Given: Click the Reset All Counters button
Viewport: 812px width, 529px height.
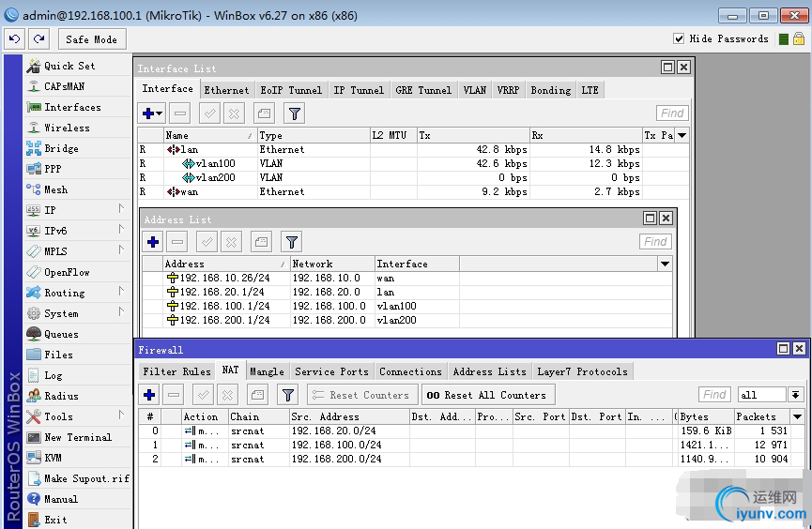Looking at the screenshot, I should point(486,395).
